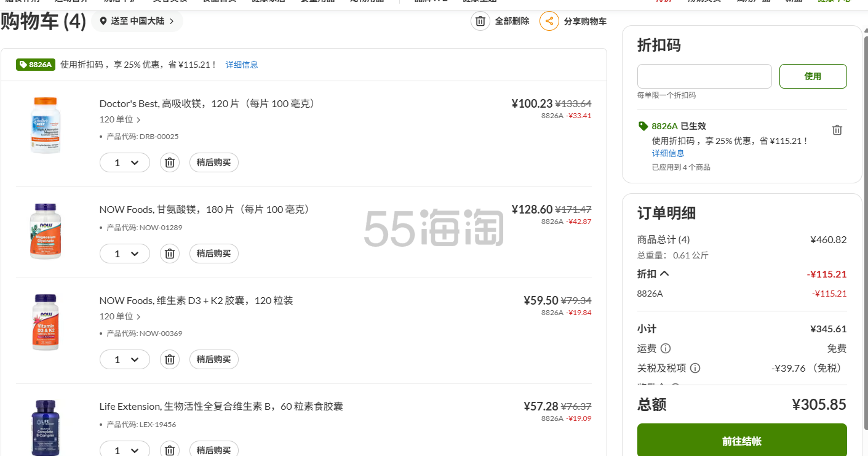Open Doctor's Best 高吸收镁 product title
868x456 pixels.
click(x=209, y=103)
